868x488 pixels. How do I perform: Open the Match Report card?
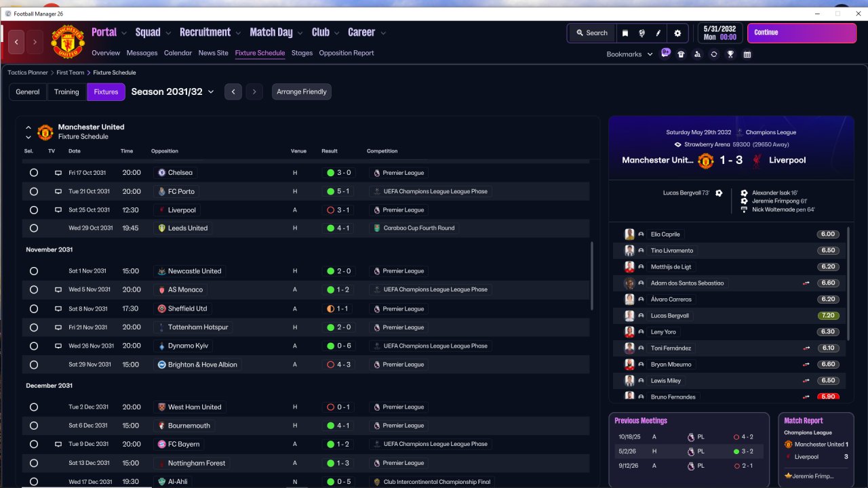(816, 449)
